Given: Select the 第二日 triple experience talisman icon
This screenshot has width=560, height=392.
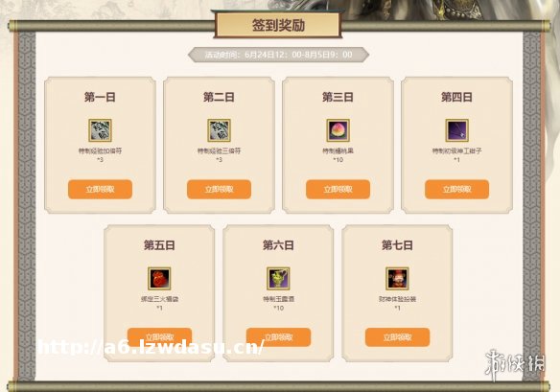Looking at the screenshot, I should coord(219,130).
